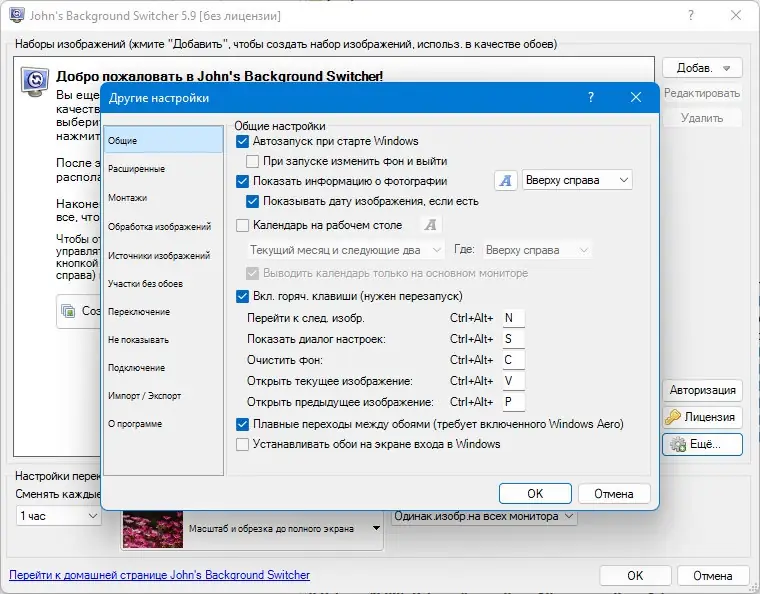
Task: Open Одинак.изобр.на всех монитора dropdown
Action: click(484, 516)
